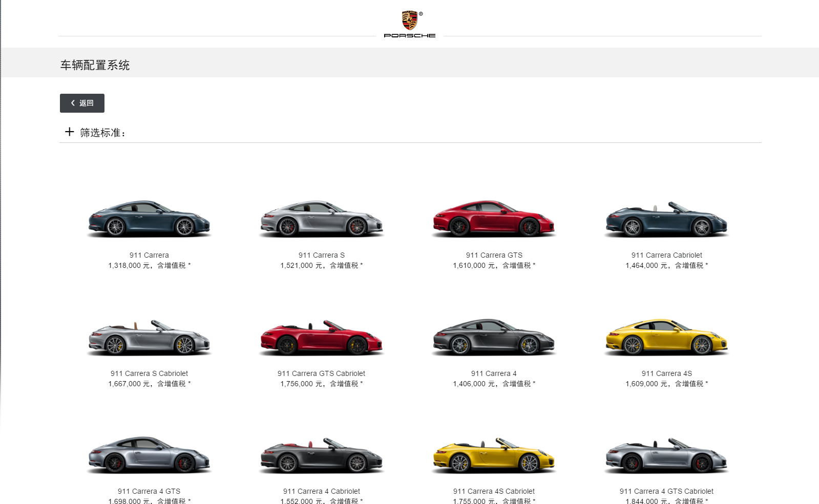
Task: Click the 911 Carrera 4S model name
Action: point(666,373)
